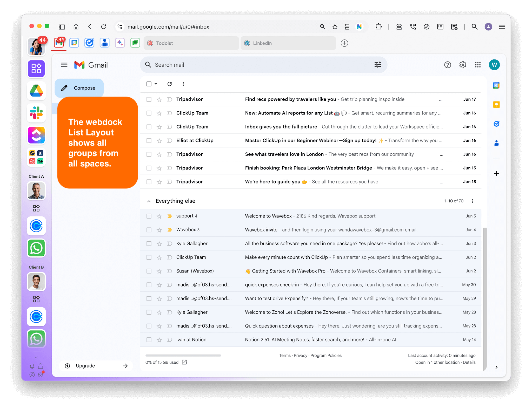Bookmark this page with the star icon
The image size is (532, 409).
335,27
